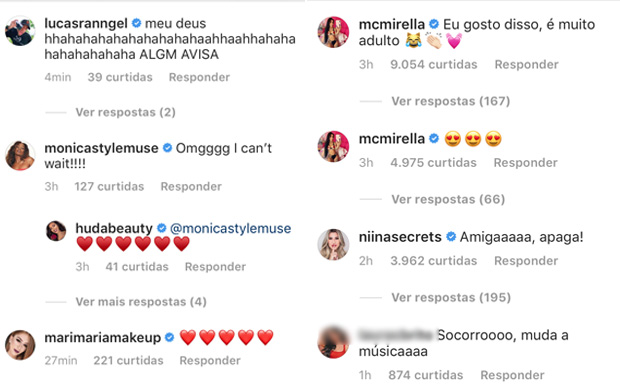
Task: Open monicastylemuse's avatar
Action: click(x=20, y=155)
